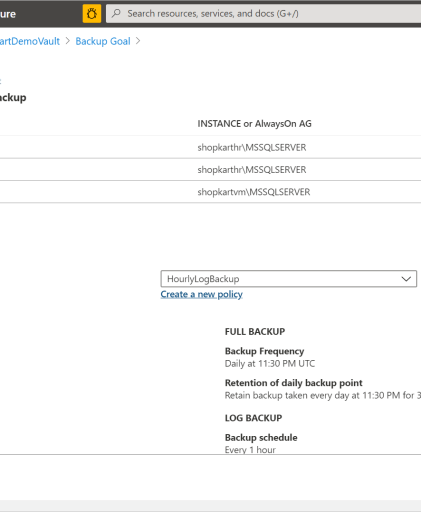Image resolution: width=421 pixels, height=512 pixels.
Task: Click the INSTANCE or AlwaysOn AG column header
Action: (x=254, y=124)
